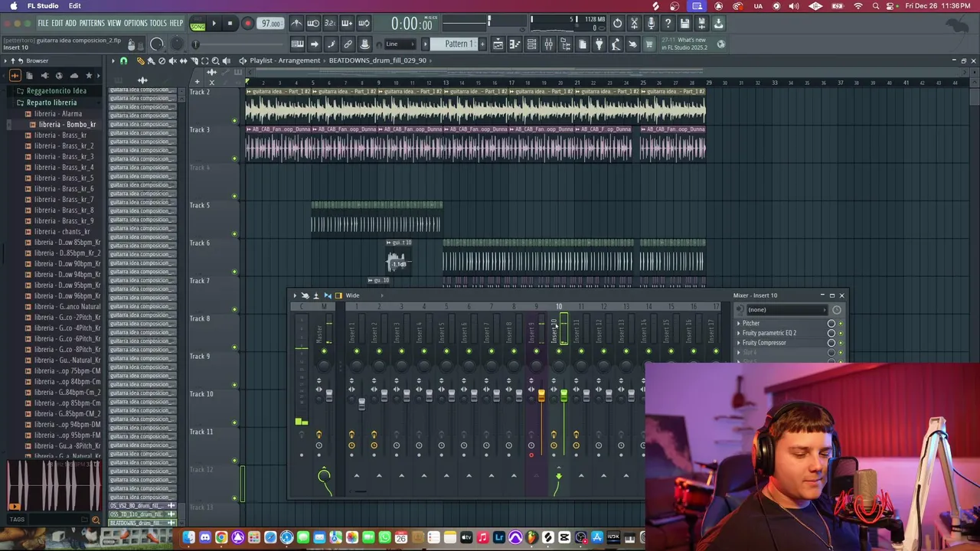Enable the countdown before recording icon
This screenshot has width=980, height=551.
[x=330, y=23]
